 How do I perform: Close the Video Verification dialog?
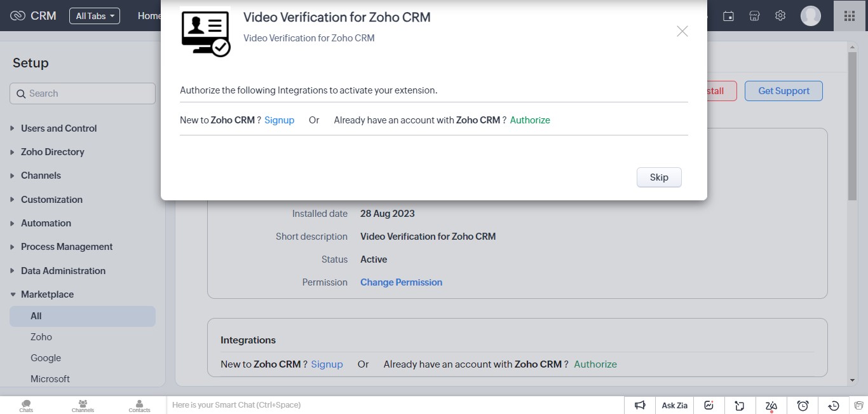[682, 31]
